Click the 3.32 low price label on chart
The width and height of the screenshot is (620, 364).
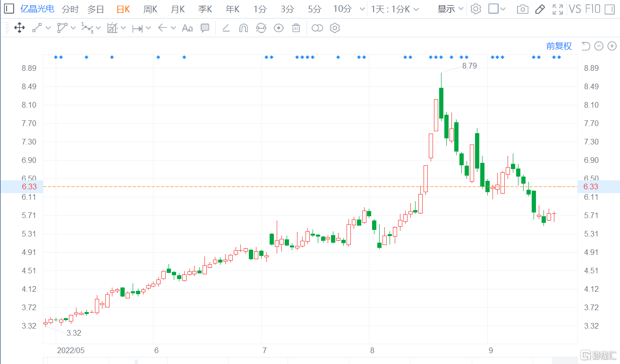tap(74, 333)
